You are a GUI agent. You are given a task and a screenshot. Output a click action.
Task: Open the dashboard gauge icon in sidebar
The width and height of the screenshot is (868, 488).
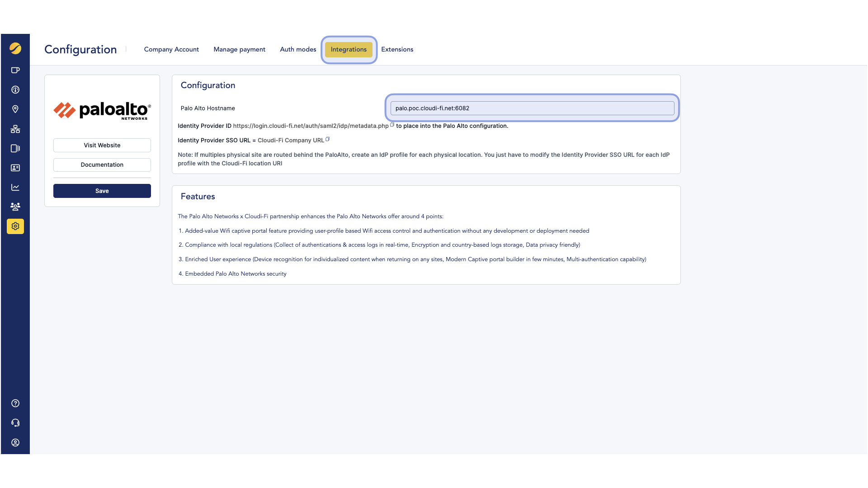point(15,89)
